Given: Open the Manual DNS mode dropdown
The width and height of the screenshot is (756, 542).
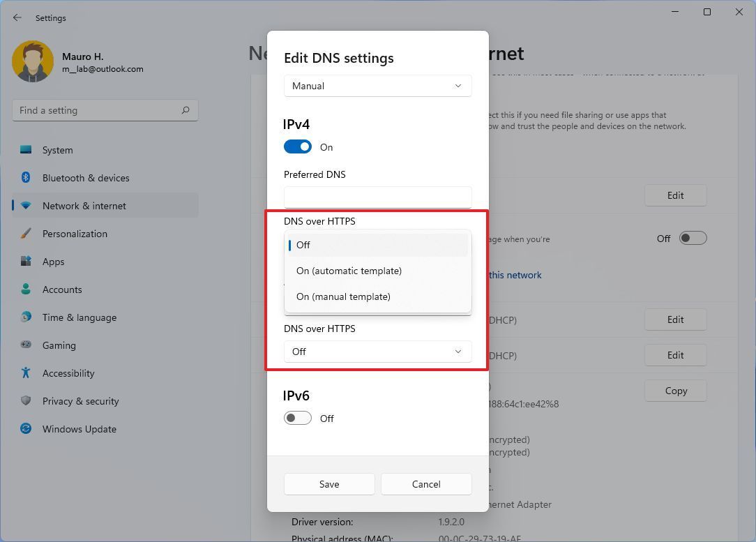Looking at the screenshot, I should coord(377,85).
